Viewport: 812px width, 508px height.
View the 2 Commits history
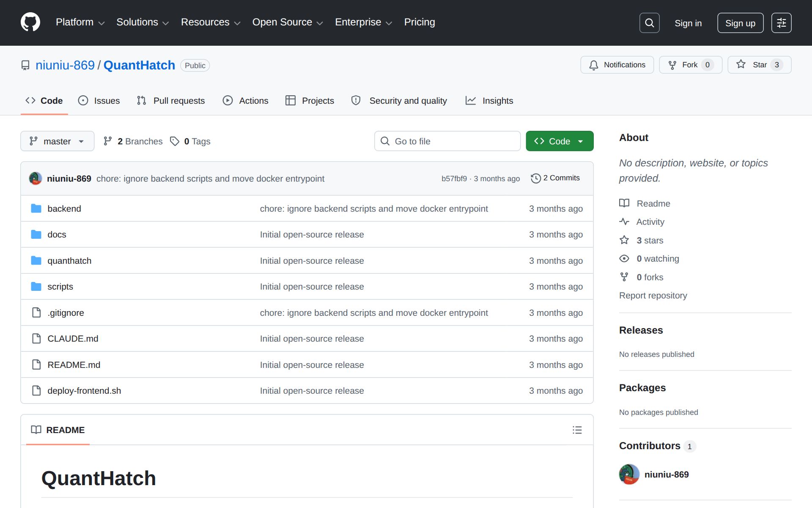[x=556, y=178]
